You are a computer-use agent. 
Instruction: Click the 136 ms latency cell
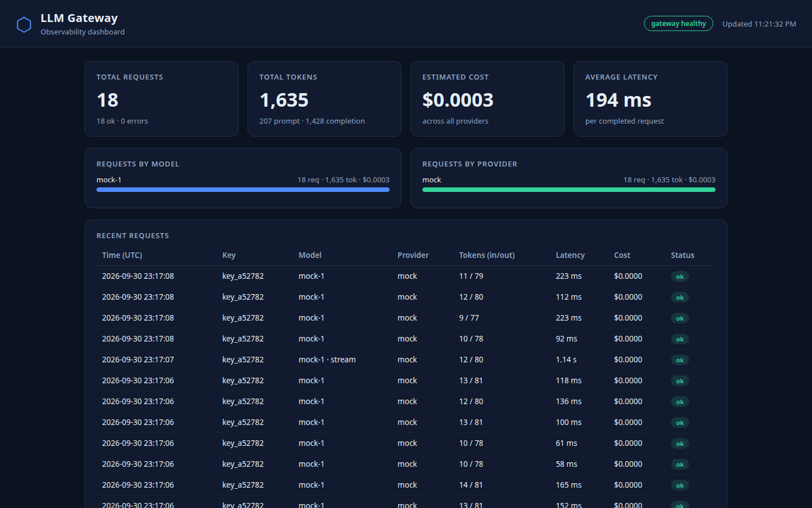(568, 401)
